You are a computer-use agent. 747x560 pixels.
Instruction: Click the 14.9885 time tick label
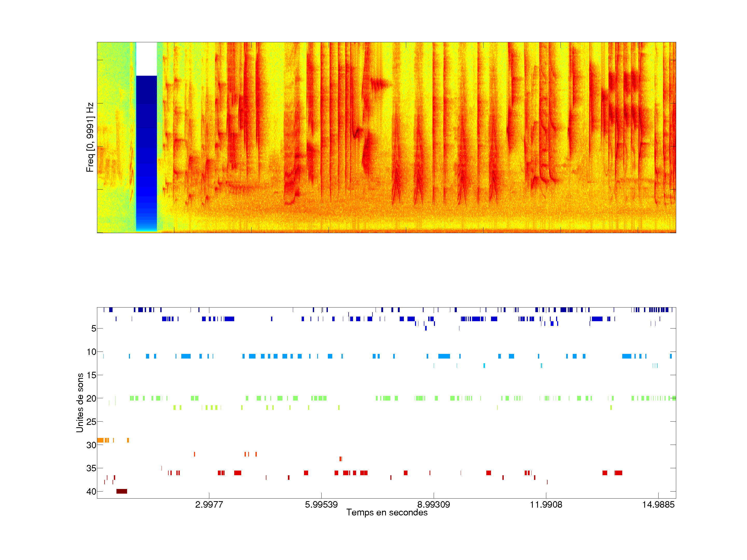658,505
